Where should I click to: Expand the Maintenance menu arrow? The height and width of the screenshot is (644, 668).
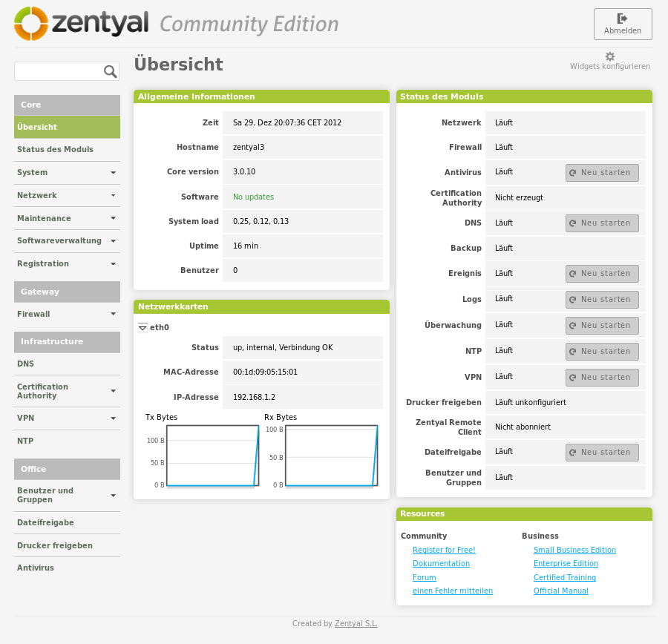pyautogui.click(x=114, y=218)
